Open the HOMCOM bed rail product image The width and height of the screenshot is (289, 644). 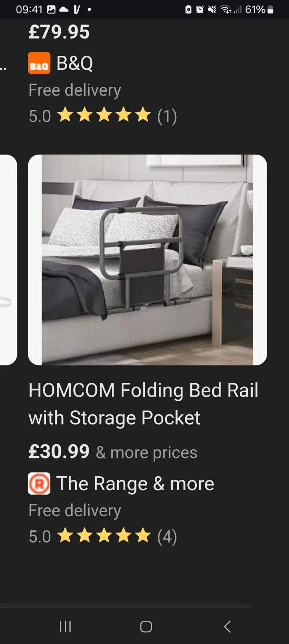click(148, 260)
